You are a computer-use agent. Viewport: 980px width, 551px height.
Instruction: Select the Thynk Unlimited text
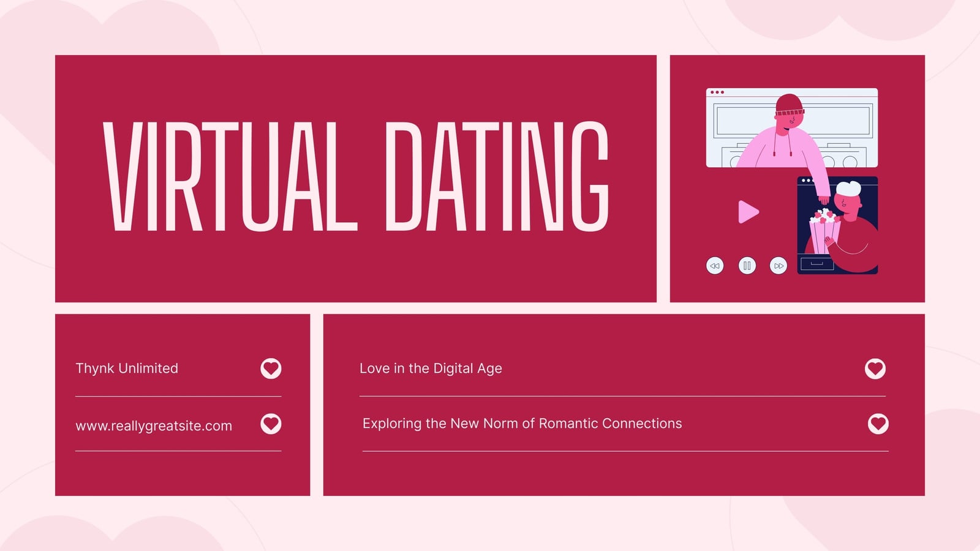click(x=127, y=369)
